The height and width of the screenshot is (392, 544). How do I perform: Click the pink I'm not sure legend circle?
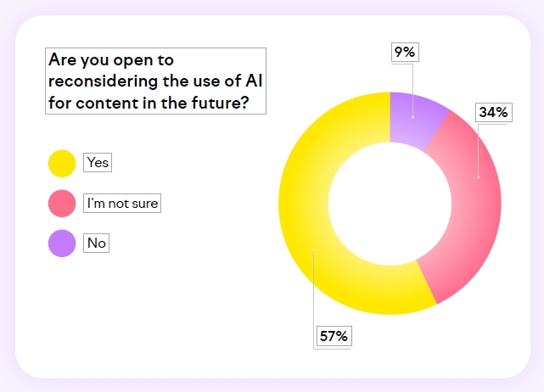[x=62, y=204]
